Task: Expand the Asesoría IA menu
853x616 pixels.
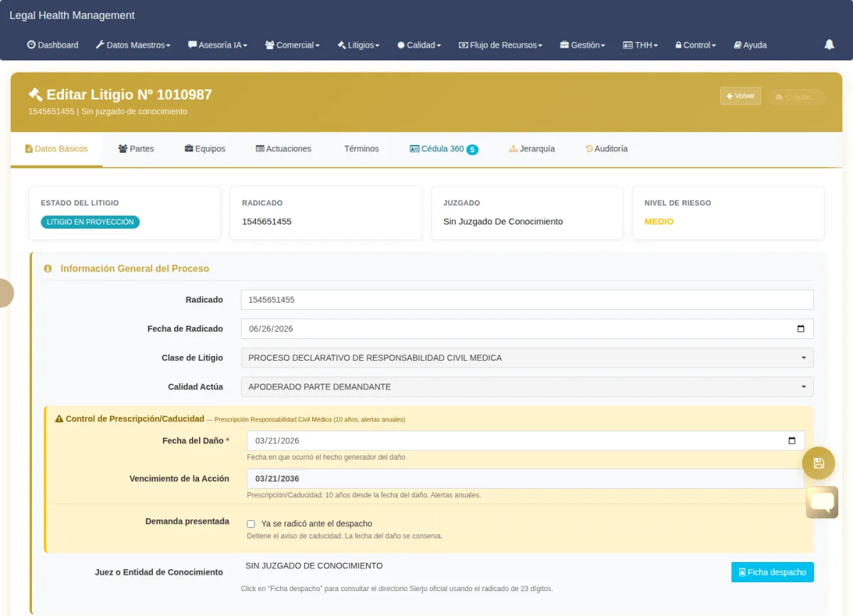Action: coord(218,45)
